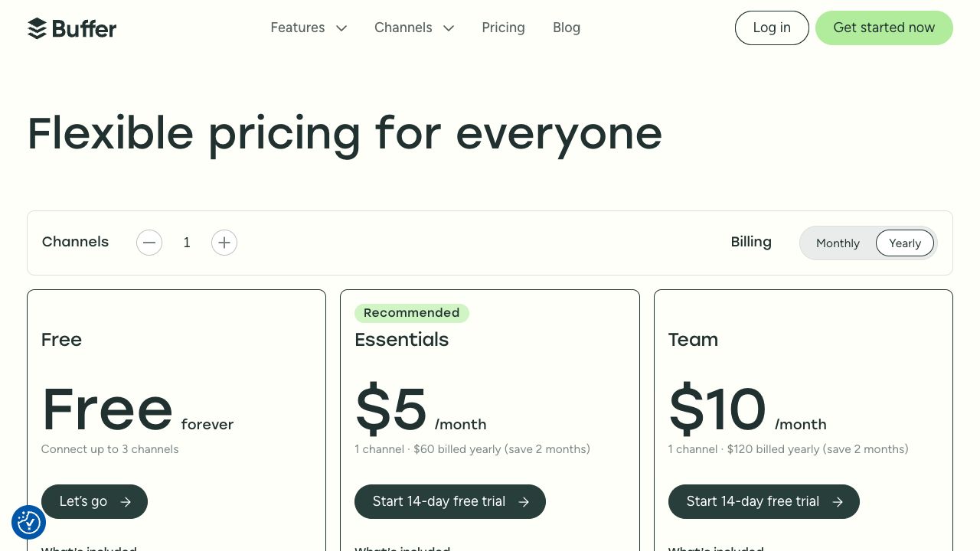This screenshot has height=551, width=980.
Task: Expand the Channels menu chevron
Action: [x=449, y=28]
